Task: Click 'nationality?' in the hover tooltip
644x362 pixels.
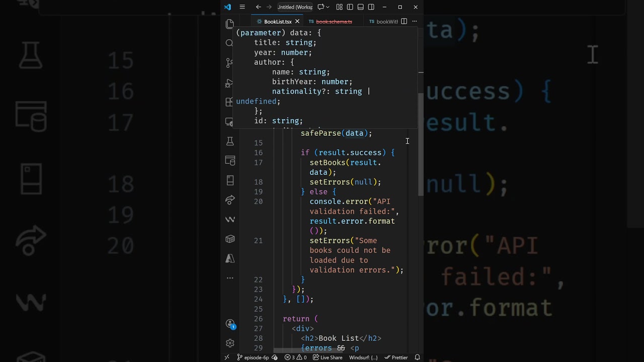Action: coord(299,92)
